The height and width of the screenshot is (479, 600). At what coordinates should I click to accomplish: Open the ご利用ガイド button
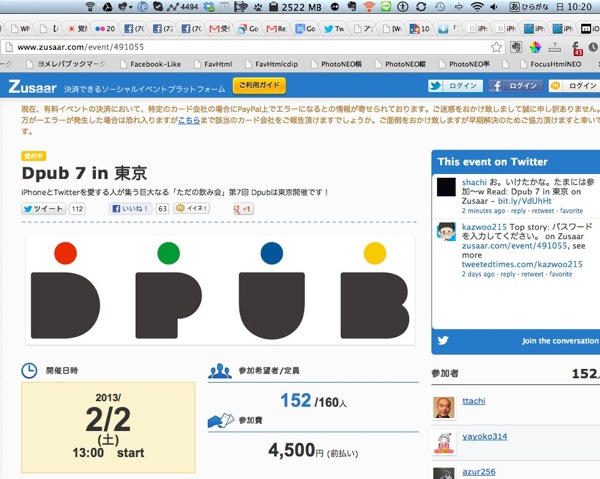pos(259,86)
